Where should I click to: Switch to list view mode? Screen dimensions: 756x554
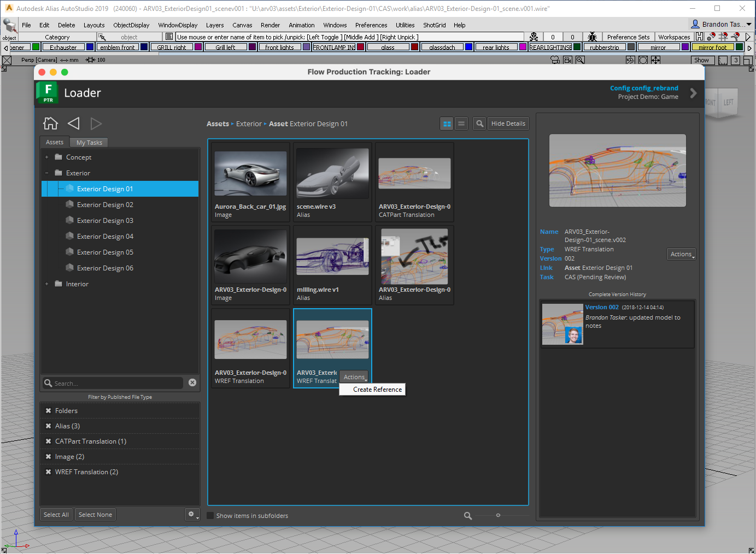click(461, 124)
